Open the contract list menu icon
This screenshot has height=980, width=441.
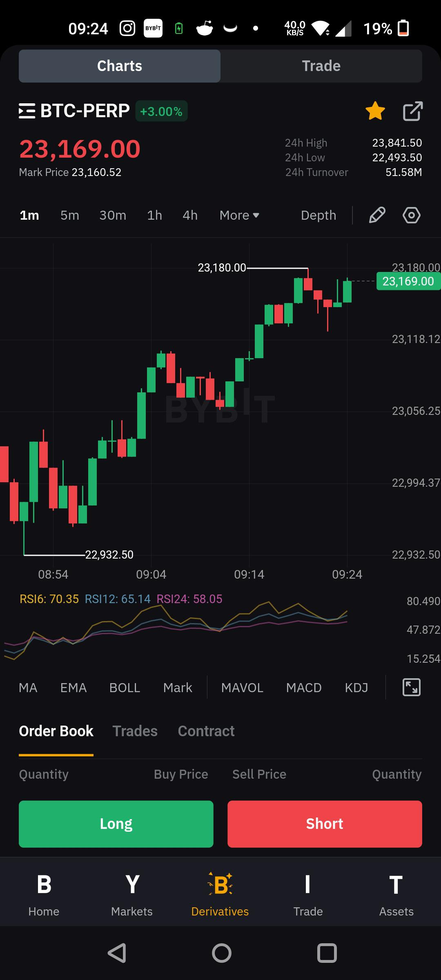[x=27, y=111]
